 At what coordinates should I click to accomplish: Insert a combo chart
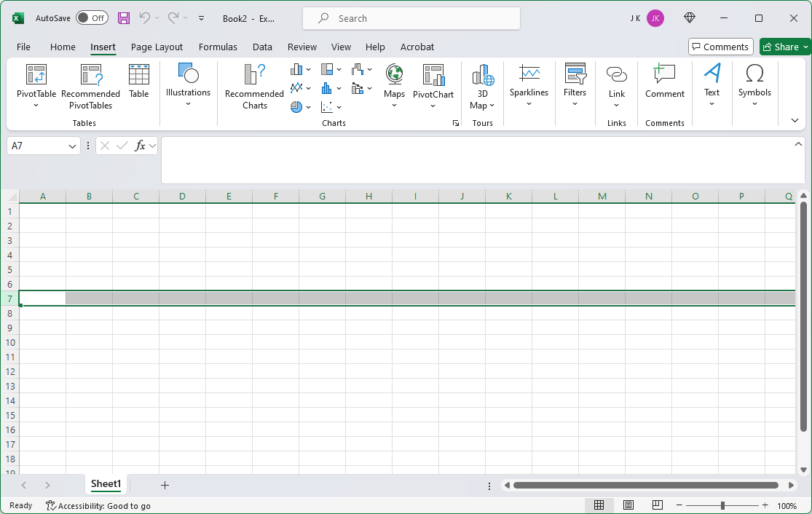click(358, 88)
